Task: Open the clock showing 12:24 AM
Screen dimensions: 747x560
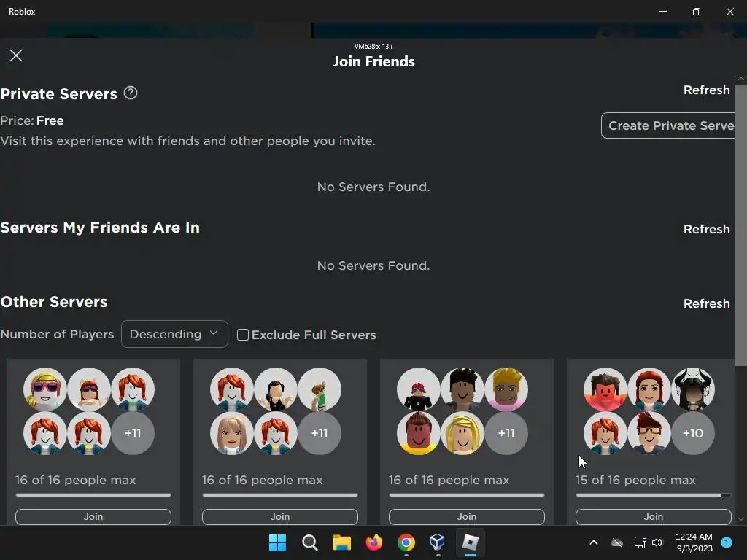Action: pyautogui.click(x=694, y=542)
